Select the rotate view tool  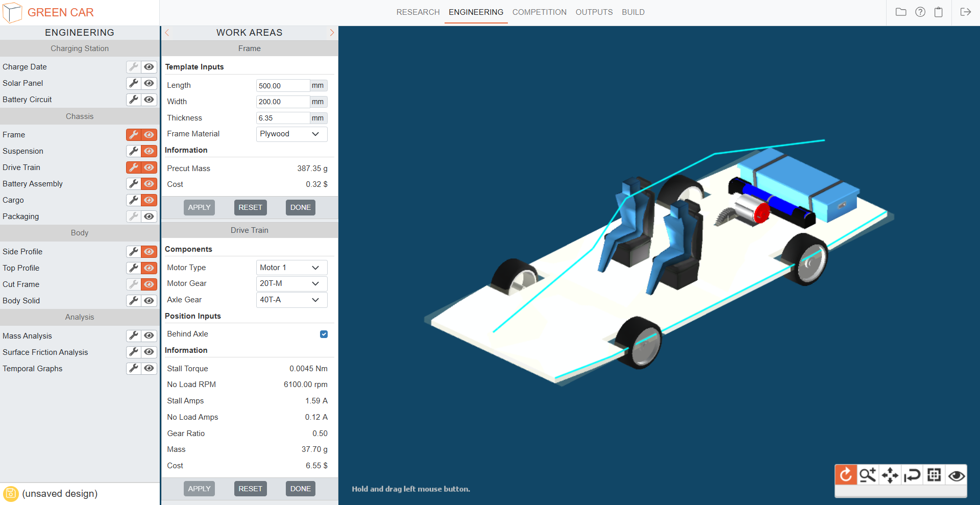pyautogui.click(x=846, y=475)
